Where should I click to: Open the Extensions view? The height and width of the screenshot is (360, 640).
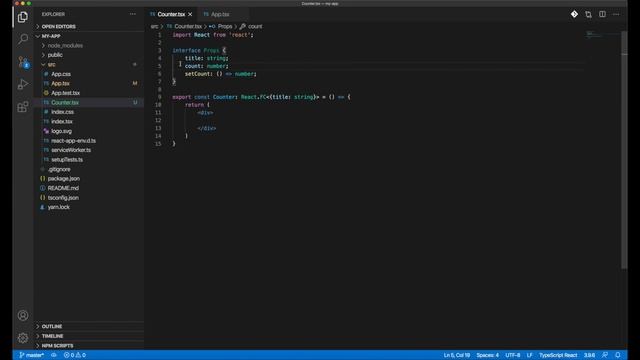23,107
